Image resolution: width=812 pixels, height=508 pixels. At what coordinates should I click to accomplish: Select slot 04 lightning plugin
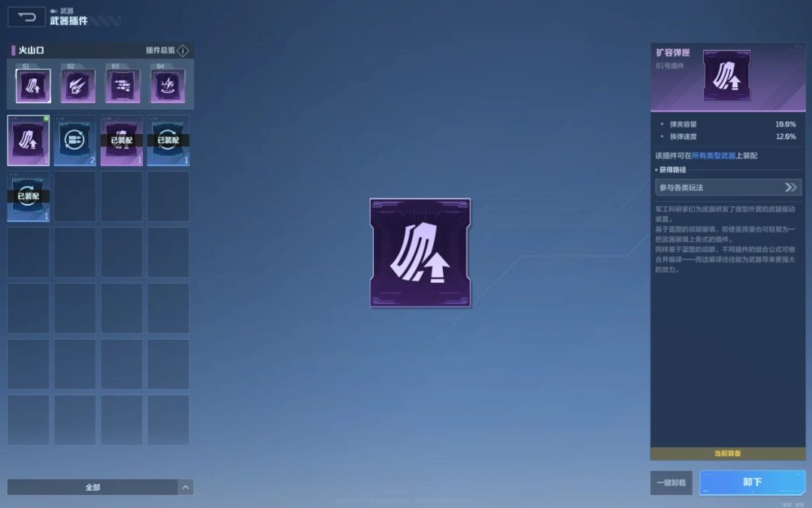tap(168, 86)
